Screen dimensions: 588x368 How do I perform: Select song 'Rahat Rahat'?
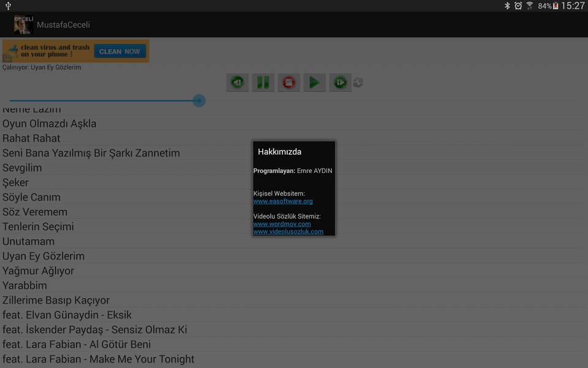pos(294,138)
